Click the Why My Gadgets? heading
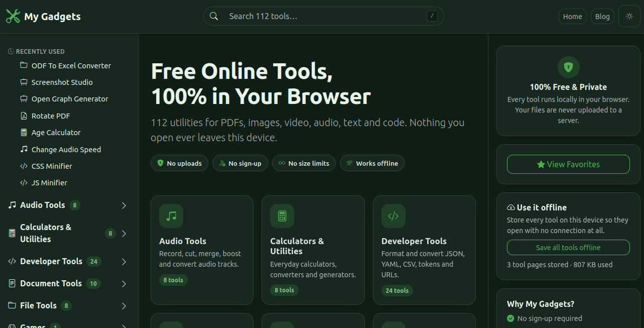Viewport: 644px width, 328px height. [541, 304]
